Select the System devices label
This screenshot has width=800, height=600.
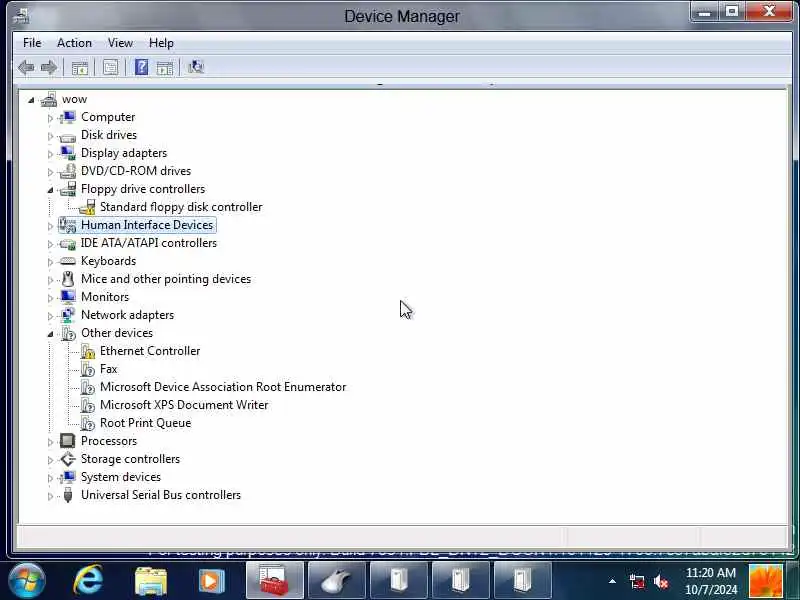[121, 477]
